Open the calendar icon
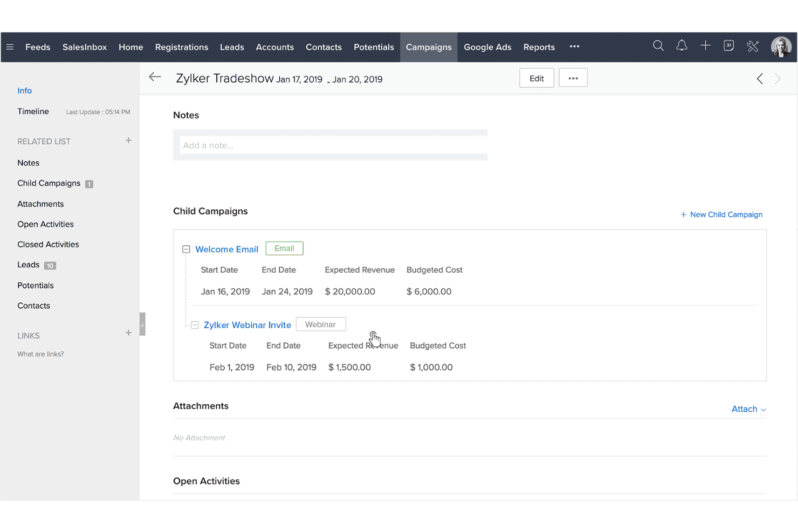Viewport: 798px width, 532px height. [729, 46]
